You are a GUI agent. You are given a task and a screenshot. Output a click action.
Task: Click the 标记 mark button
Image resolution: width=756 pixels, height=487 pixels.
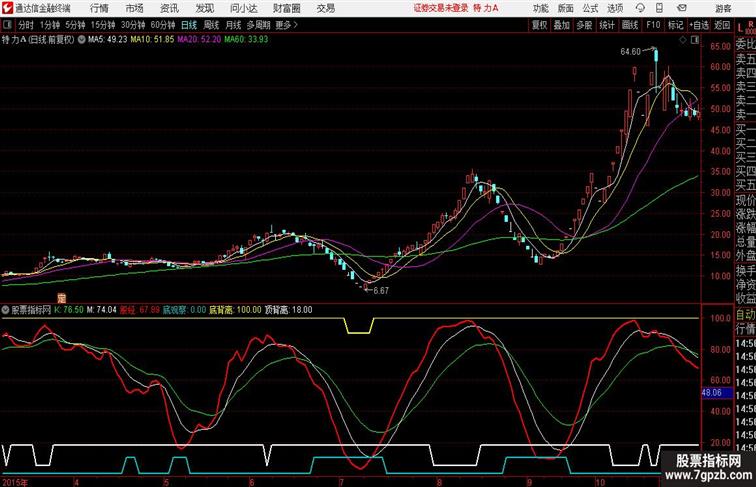[x=675, y=25]
